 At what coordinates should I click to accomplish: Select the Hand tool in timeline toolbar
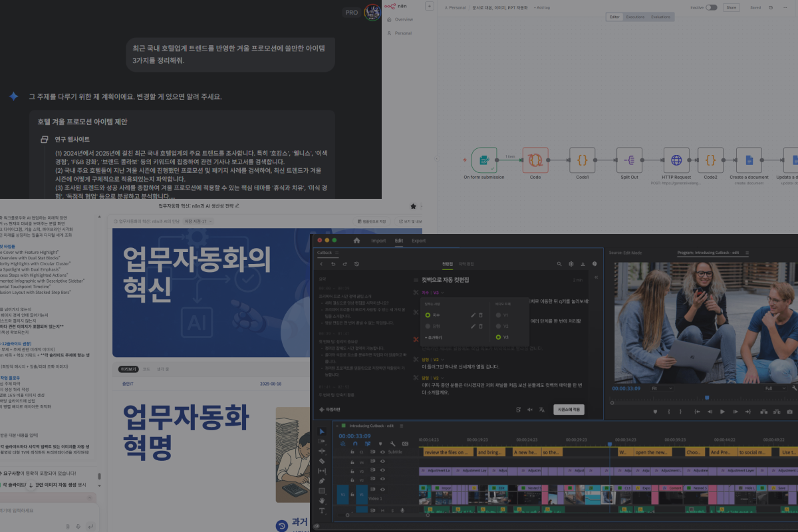pyautogui.click(x=322, y=501)
